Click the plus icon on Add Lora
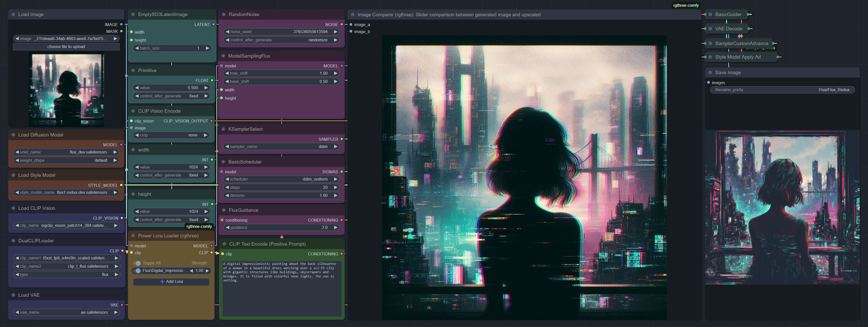This screenshot has width=868, height=327. click(x=162, y=281)
